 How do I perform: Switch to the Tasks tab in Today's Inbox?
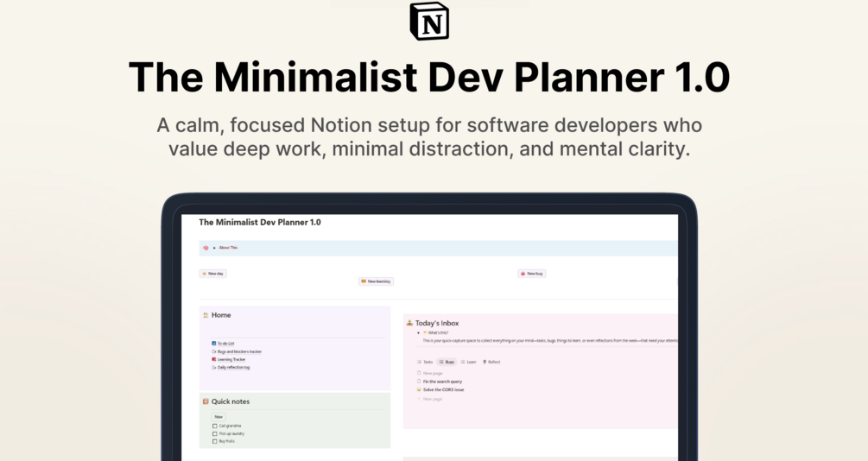pyautogui.click(x=425, y=362)
